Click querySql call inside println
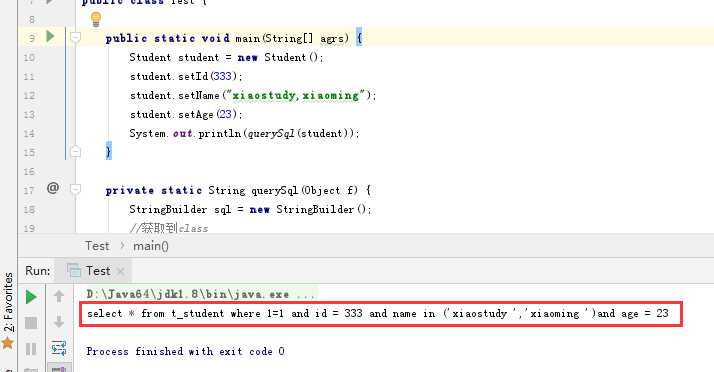 [x=271, y=133]
